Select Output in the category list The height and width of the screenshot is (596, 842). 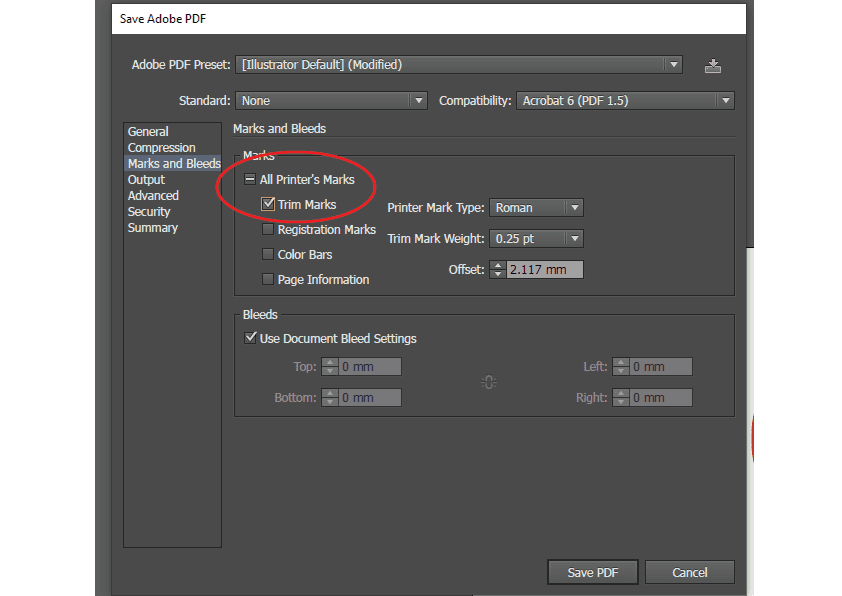click(x=172, y=179)
